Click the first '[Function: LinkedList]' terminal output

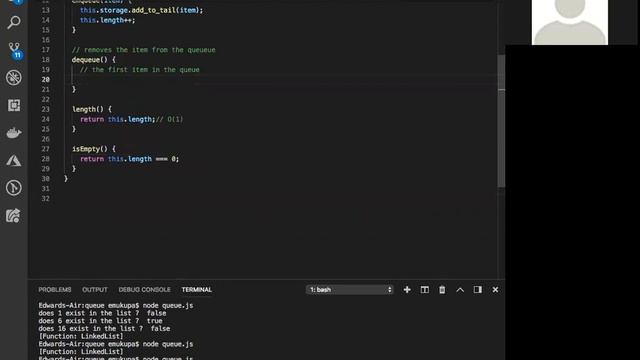click(81, 336)
